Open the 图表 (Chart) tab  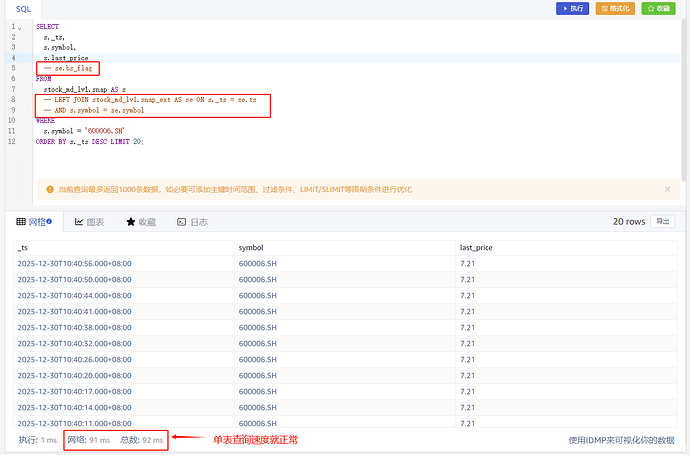(90, 222)
